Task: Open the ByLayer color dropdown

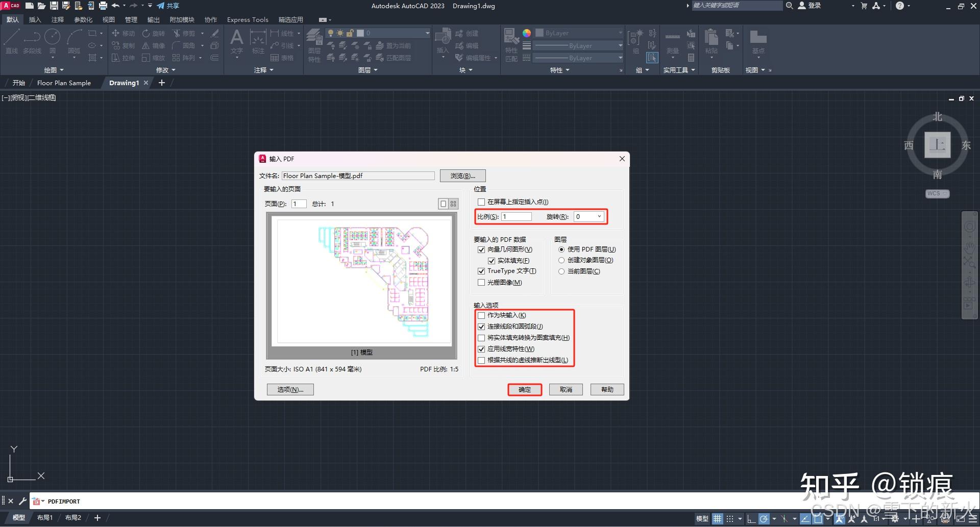Action: (x=619, y=32)
